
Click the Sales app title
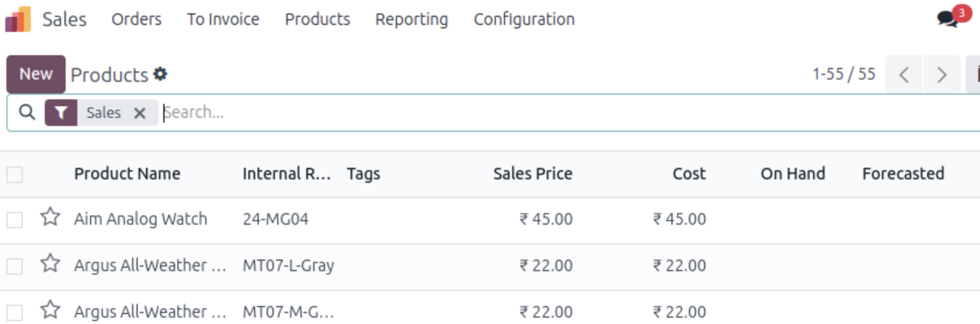tap(65, 19)
